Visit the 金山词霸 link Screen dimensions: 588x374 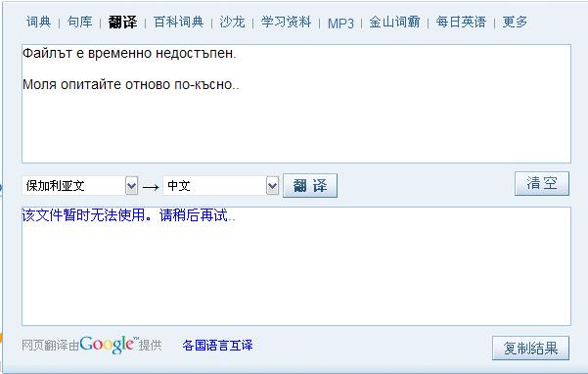(x=394, y=23)
